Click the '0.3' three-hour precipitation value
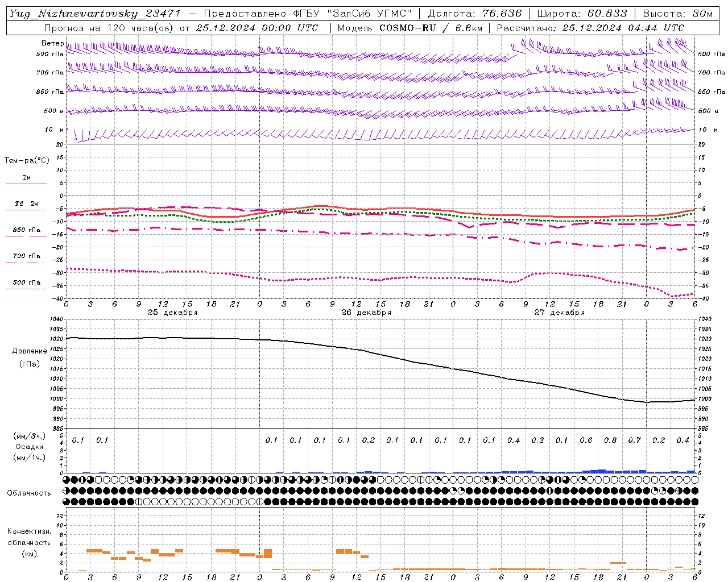The width and height of the screenshot is (728, 582). point(537,440)
